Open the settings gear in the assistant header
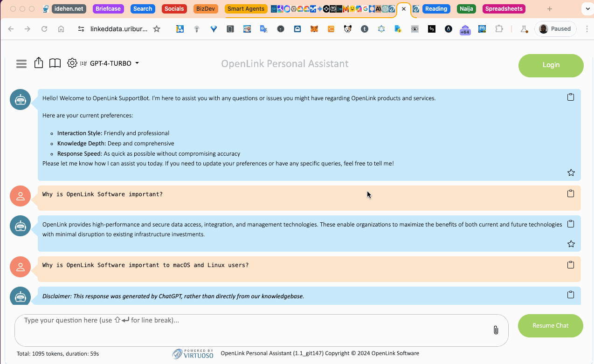This screenshot has height=364, width=594. tap(72, 63)
